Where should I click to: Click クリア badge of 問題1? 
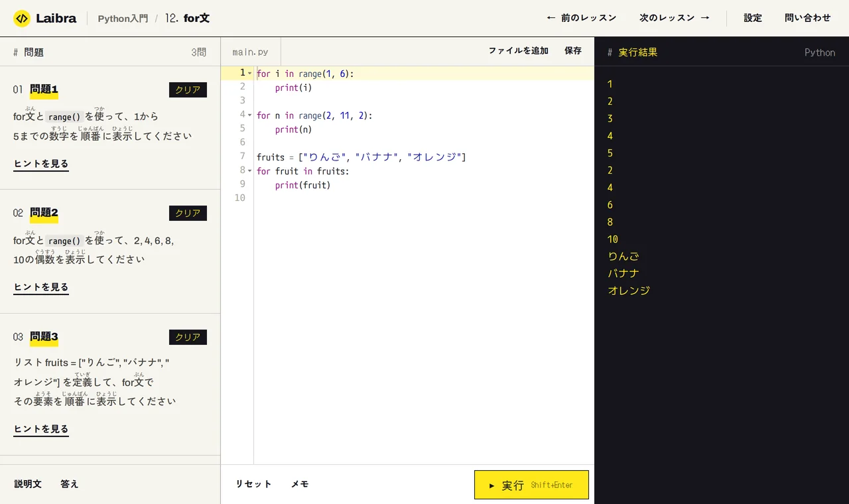click(x=188, y=90)
